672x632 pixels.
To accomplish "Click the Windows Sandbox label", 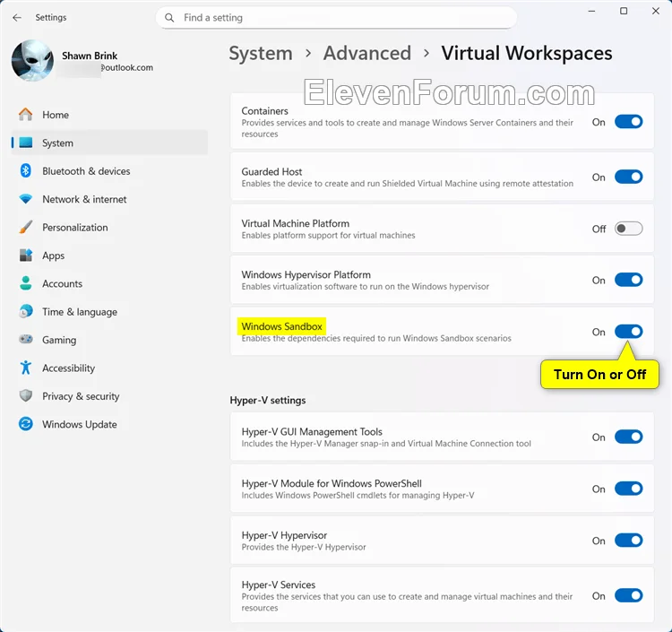I will pyautogui.click(x=281, y=326).
